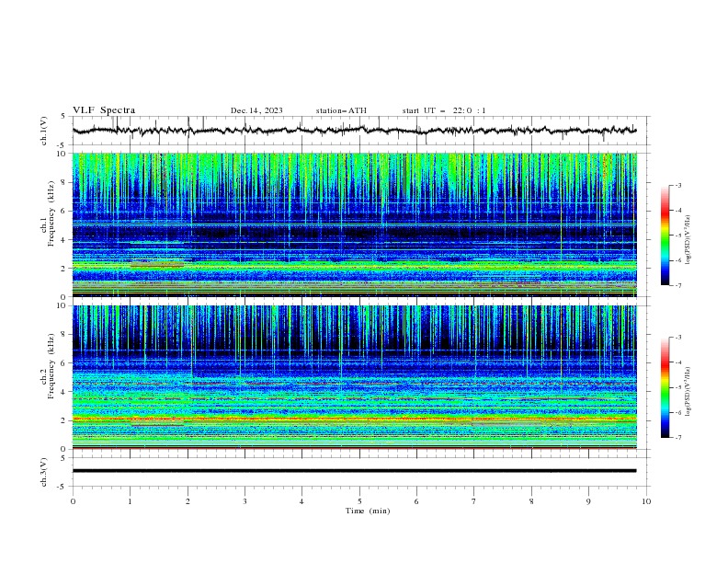
Task: Click the ch.1 voltage waveform trace
Action: 355,131
